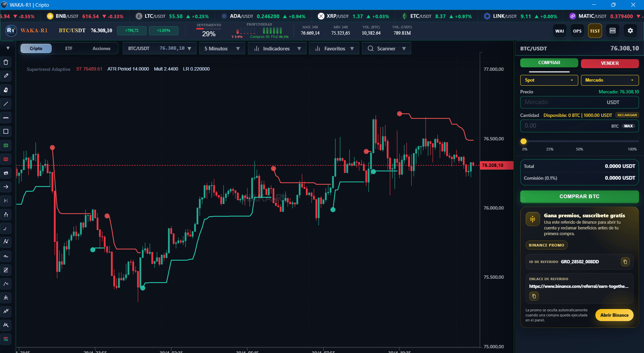Select the trash can delete-drawings tool
This screenshot has height=353, width=644.
(x=6, y=62)
